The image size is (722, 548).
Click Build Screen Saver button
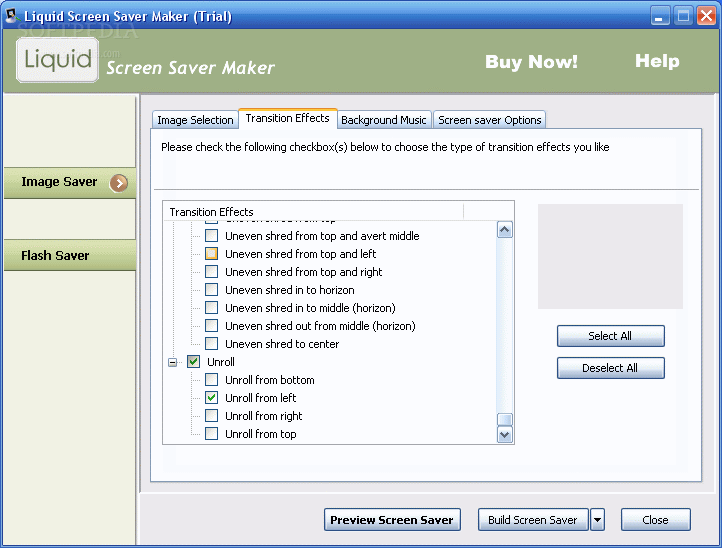point(533,520)
